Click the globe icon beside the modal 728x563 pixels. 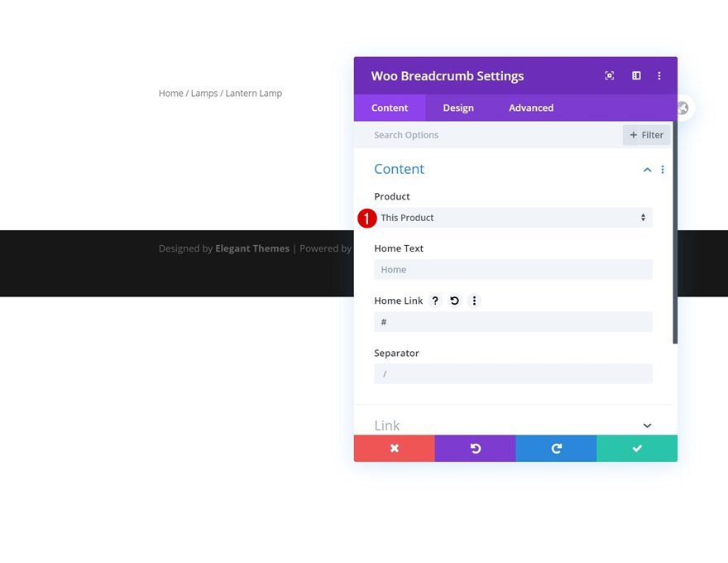tap(682, 108)
